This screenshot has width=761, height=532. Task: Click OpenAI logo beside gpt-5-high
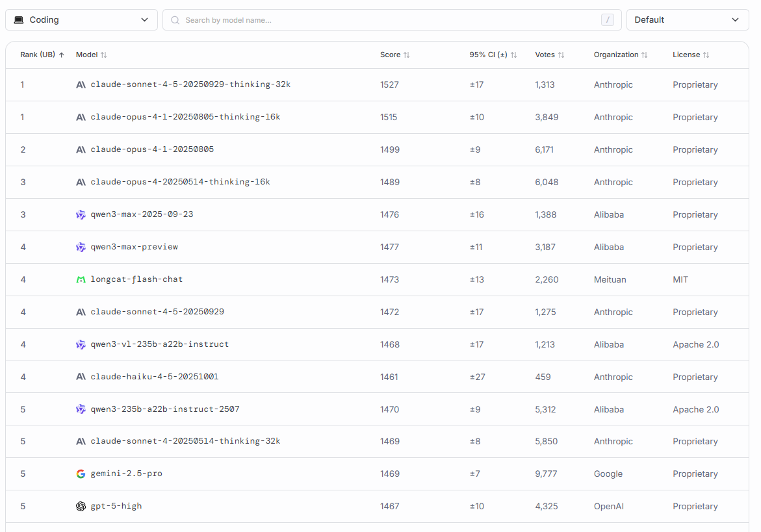pyautogui.click(x=81, y=506)
